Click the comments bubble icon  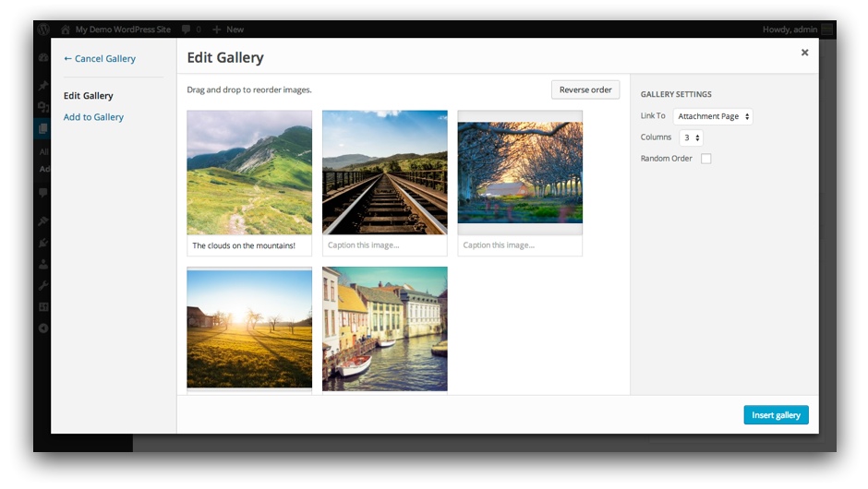coord(186,30)
